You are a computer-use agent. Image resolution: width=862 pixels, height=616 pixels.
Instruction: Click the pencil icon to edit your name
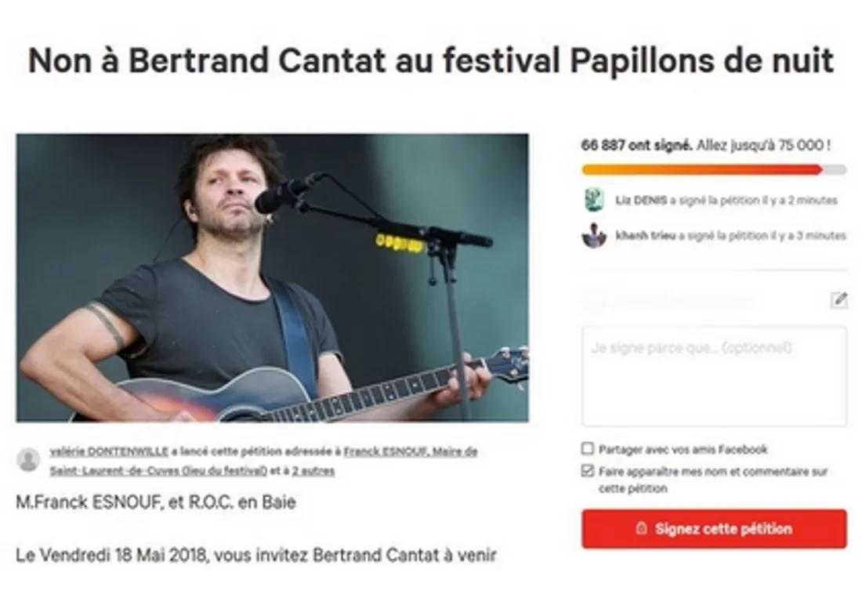click(x=840, y=299)
